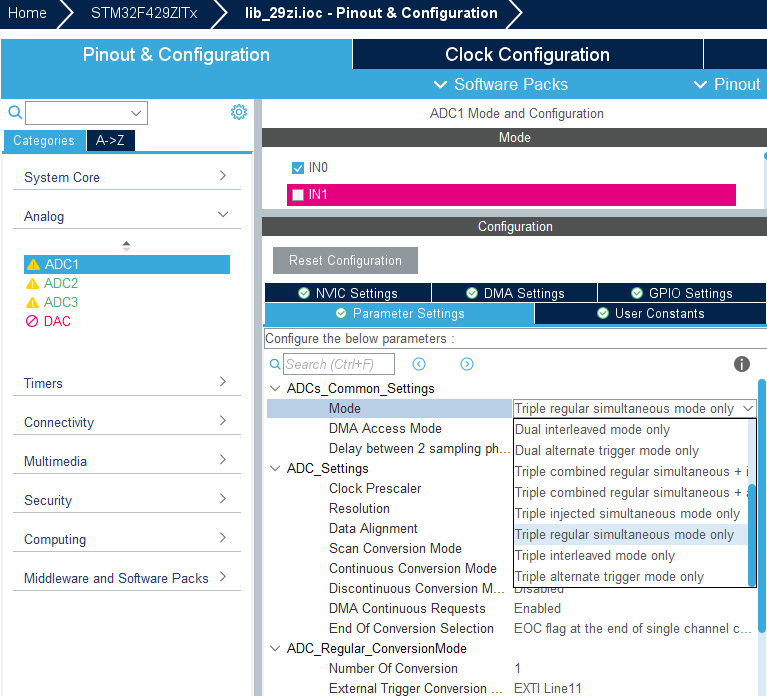Click the DAC disabled prohibition icon
The image size is (767, 696).
click(32, 321)
